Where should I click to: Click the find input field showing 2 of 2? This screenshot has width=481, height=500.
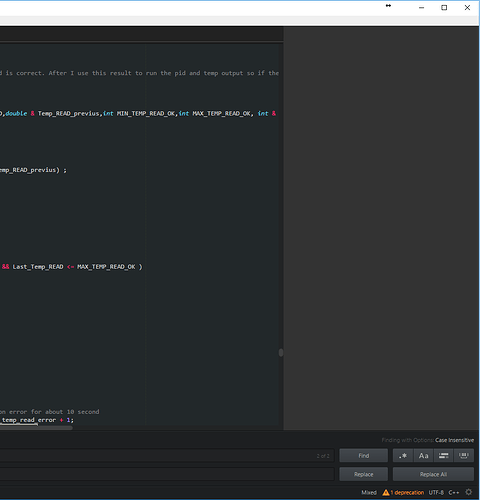click(167, 455)
